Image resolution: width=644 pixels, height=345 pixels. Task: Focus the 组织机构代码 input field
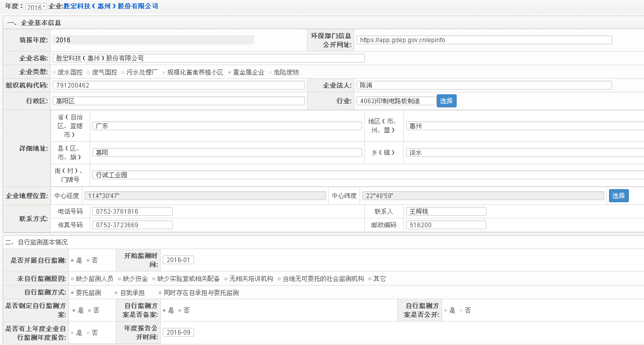178,85
